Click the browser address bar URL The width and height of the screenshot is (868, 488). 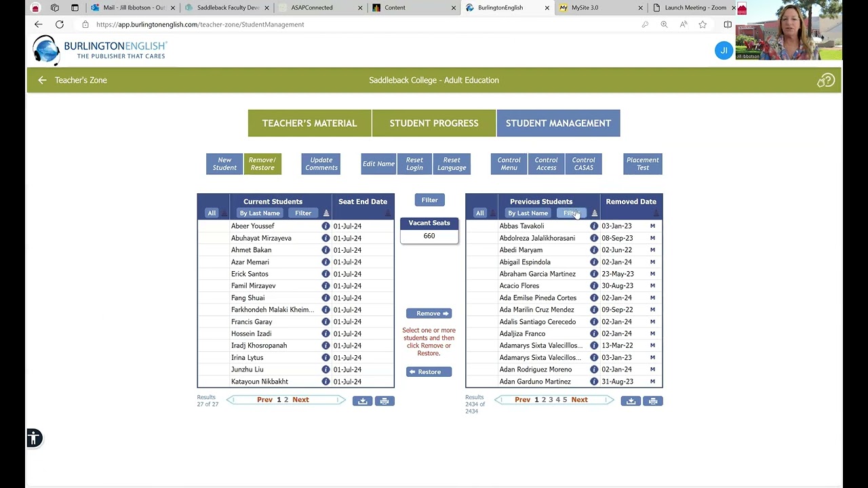point(200,24)
